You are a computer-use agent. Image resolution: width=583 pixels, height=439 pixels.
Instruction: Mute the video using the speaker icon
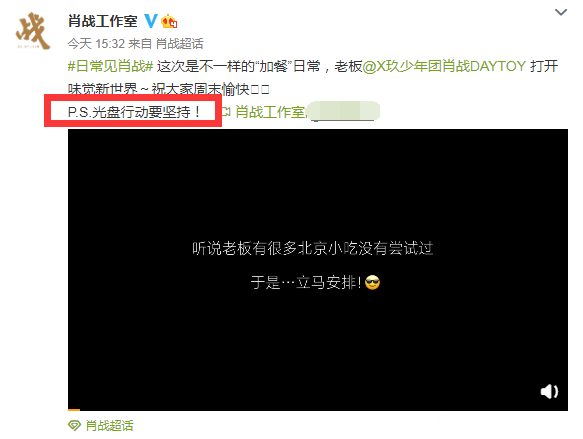point(549,391)
